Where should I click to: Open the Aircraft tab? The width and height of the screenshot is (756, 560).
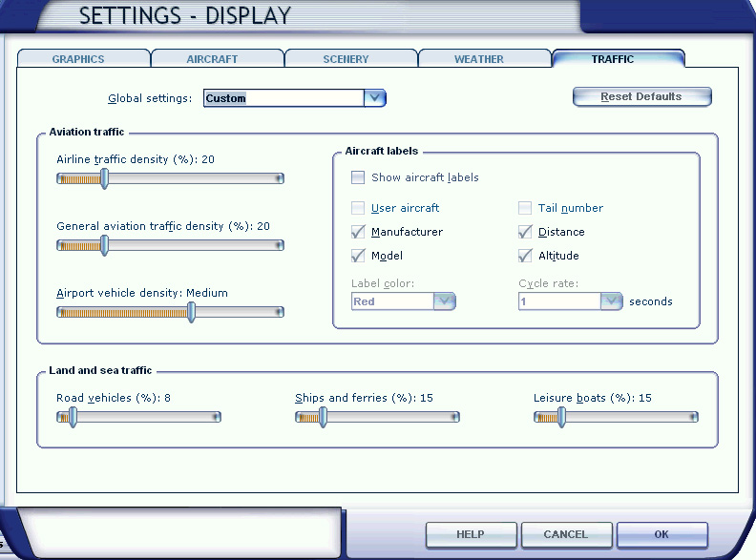(x=214, y=59)
